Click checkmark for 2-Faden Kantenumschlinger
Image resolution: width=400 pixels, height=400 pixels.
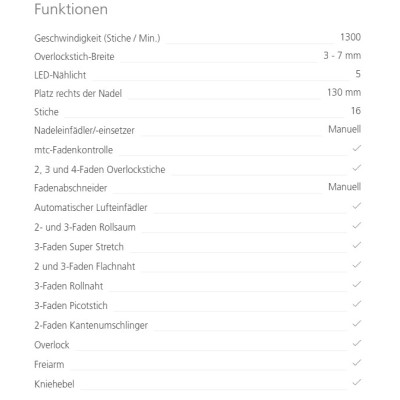pos(357,323)
